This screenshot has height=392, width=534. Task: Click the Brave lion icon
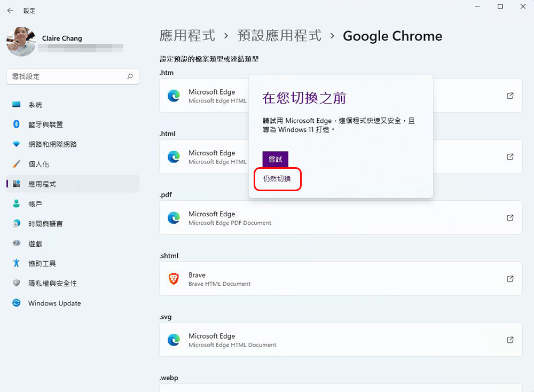[174, 279]
